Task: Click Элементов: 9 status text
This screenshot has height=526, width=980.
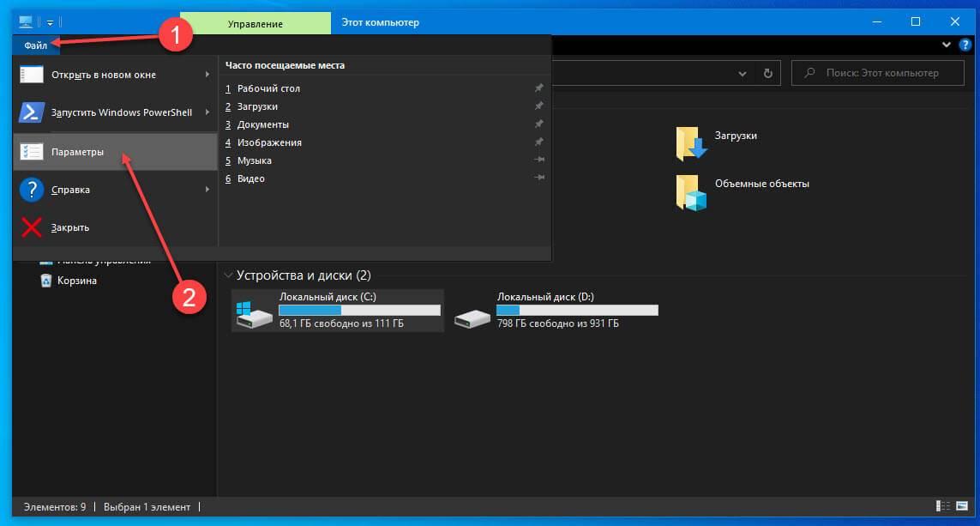Action: [55, 506]
